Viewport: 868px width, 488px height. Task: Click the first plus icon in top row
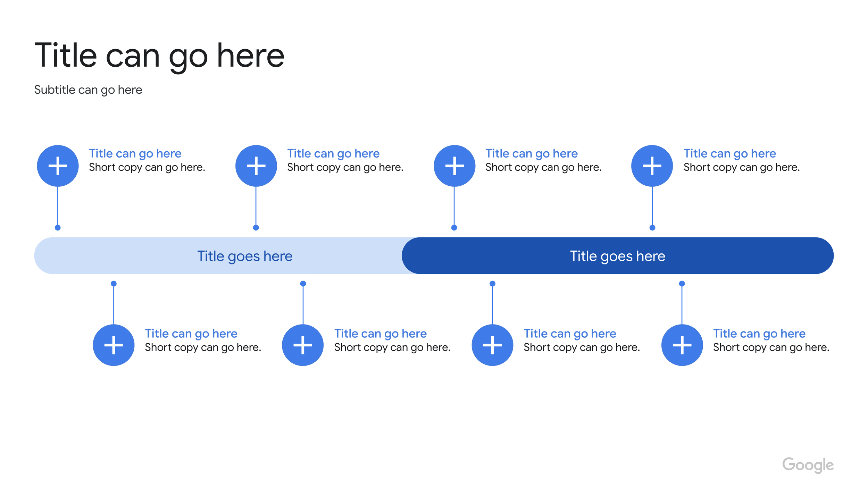click(x=58, y=166)
